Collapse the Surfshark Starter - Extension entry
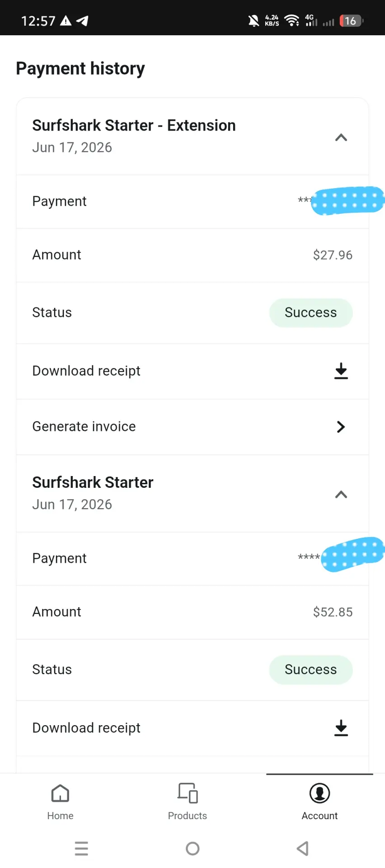Viewport: 385px width, 868px height. click(341, 137)
